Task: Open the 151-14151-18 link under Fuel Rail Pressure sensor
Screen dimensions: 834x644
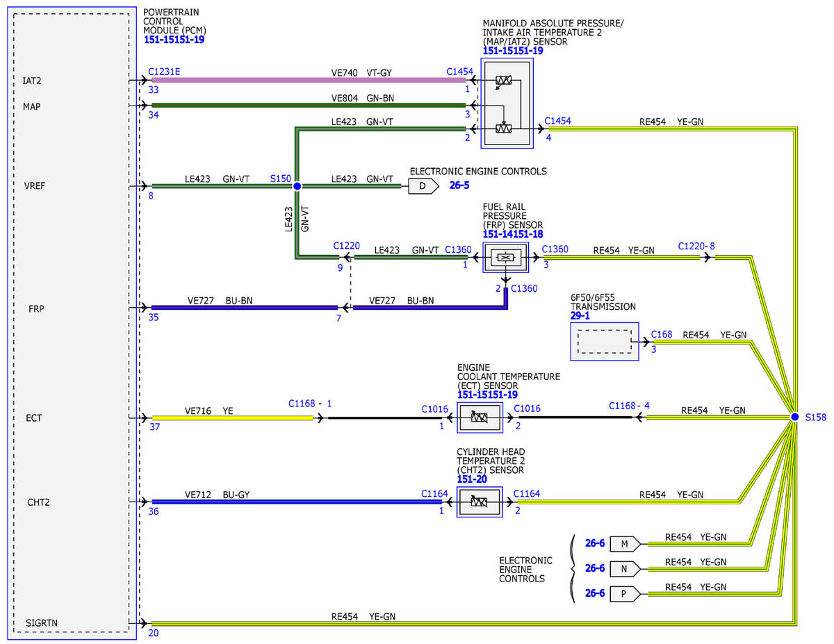Action: 513,234
